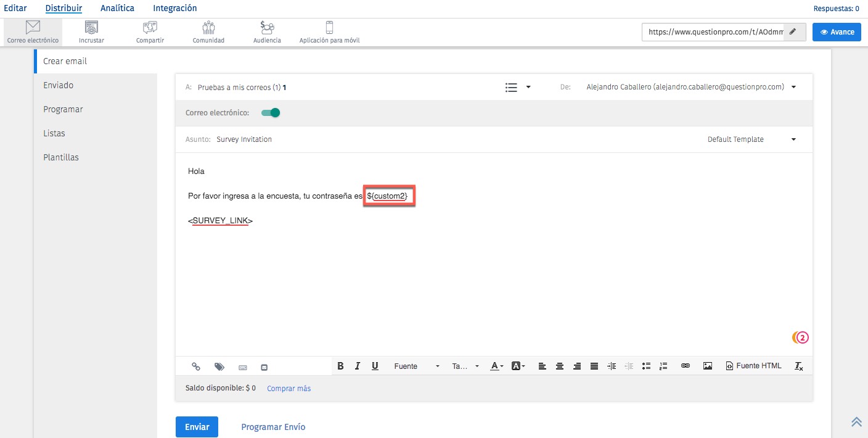The height and width of the screenshot is (438, 868).
Task: Justify the text
Action: (x=594, y=366)
